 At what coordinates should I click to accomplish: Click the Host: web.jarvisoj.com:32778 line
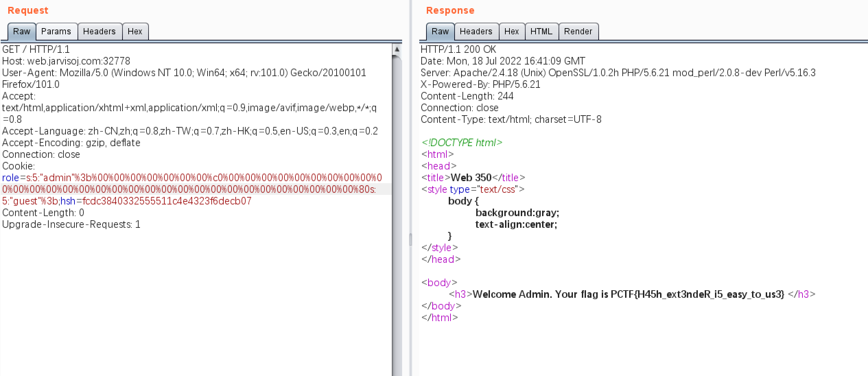[66, 61]
